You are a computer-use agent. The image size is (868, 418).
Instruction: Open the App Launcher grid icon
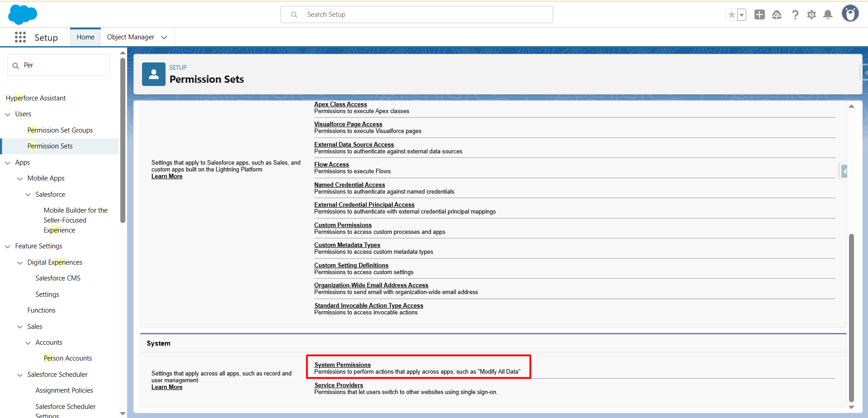click(20, 37)
